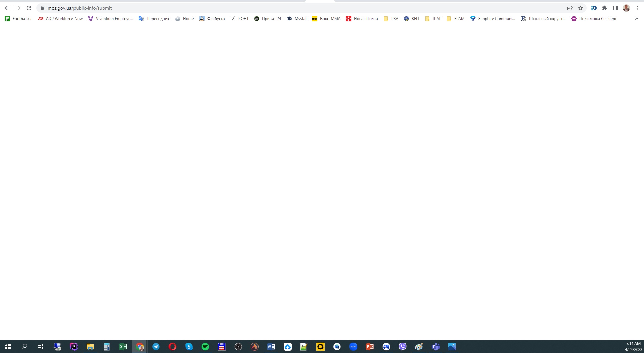Expand the hidden bookmarks chevron
Screen dimensions: 644x353
pyautogui.click(x=636, y=19)
